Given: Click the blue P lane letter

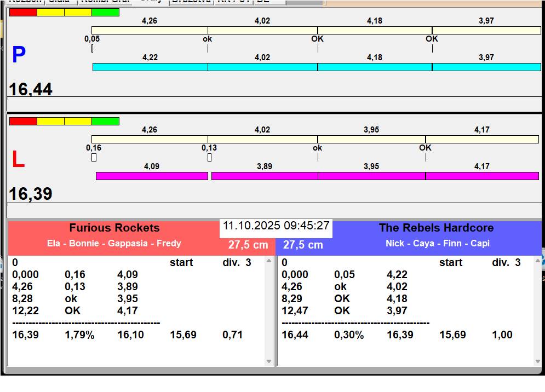Looking at the screenshot, I should (x=19, y=55).
